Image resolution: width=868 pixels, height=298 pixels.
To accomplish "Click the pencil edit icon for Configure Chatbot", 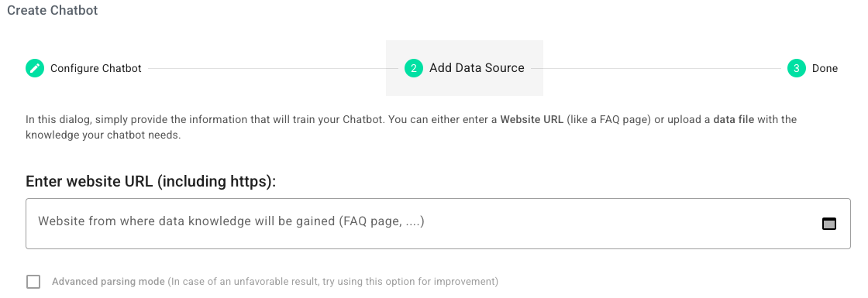I will click(x=35, y=69).
